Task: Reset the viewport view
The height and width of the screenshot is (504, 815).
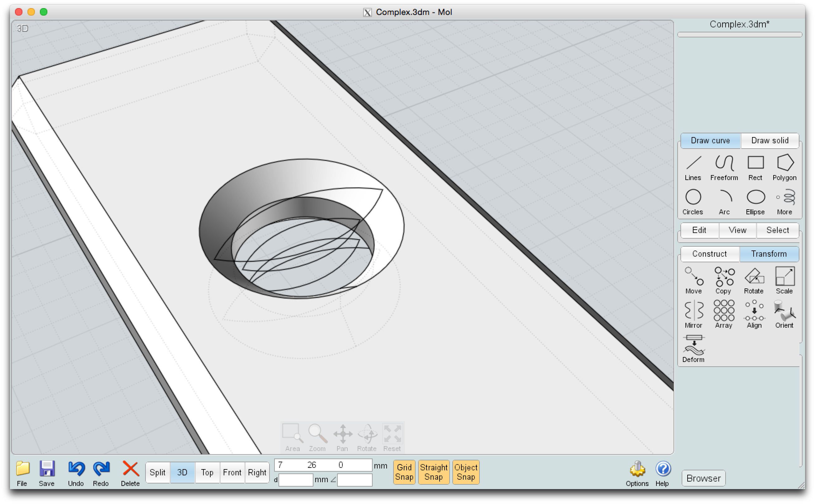Action: (392, 438)
